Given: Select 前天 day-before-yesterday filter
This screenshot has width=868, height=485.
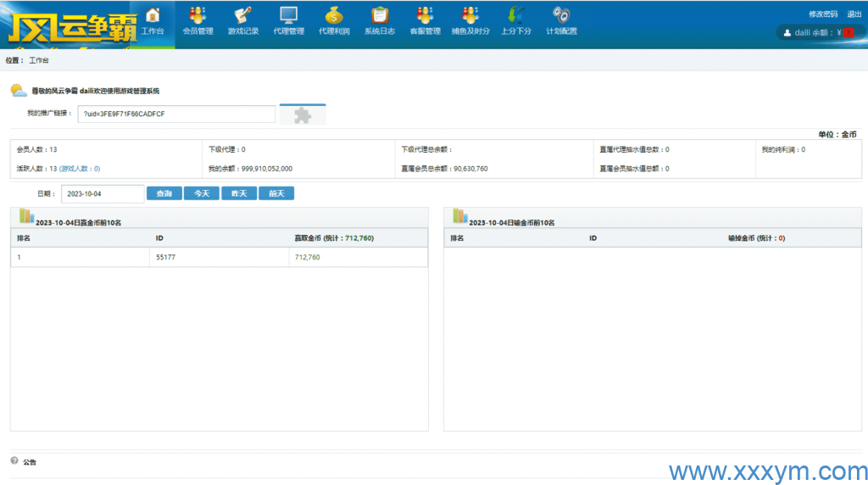Looking at the screenshot, I should tap(276, 193).
